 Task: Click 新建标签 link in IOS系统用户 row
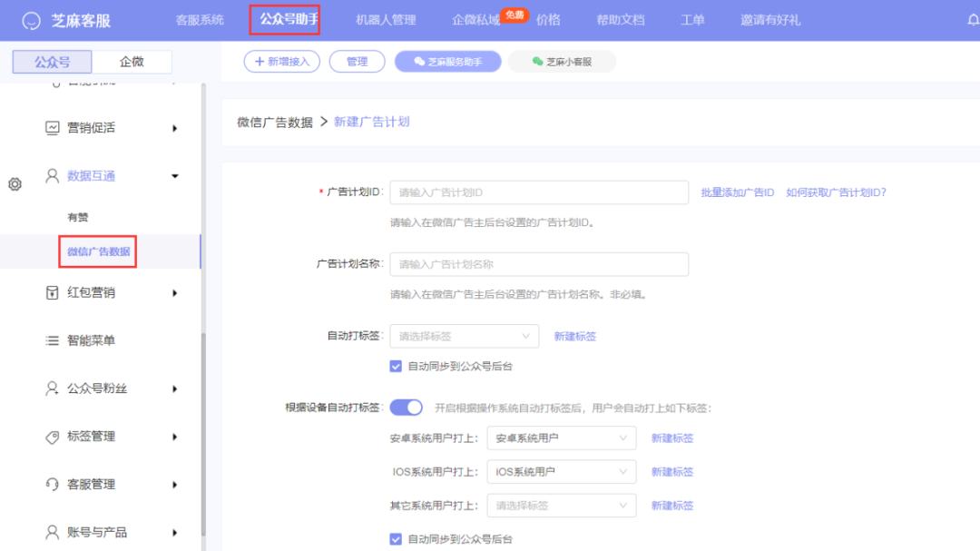(x=672, y=471)
